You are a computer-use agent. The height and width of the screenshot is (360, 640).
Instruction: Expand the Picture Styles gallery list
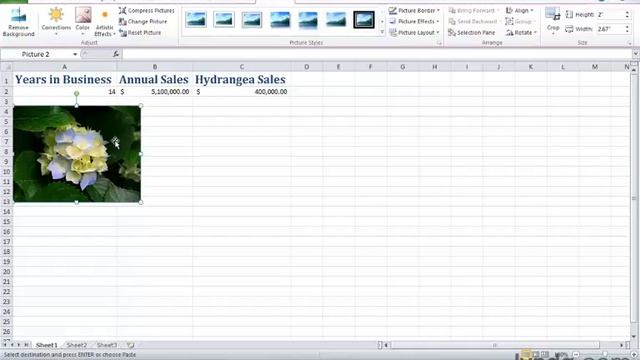[382, 32]
